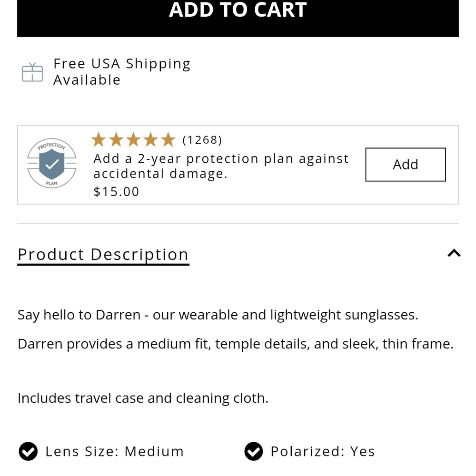The height and width of the screenshot is (476, 476).
Task: Click Add to include the protection plan
Action: 405,164
